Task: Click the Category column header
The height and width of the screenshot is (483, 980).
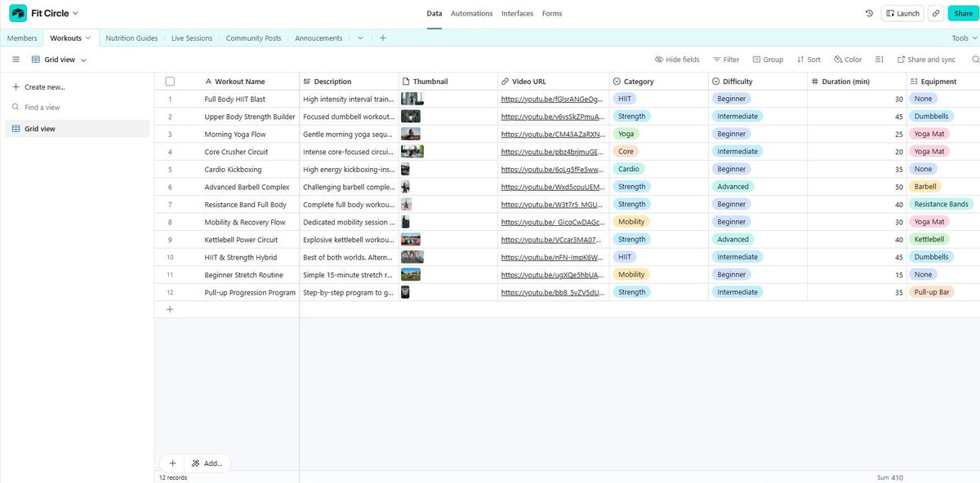Action: pos(659,82)
